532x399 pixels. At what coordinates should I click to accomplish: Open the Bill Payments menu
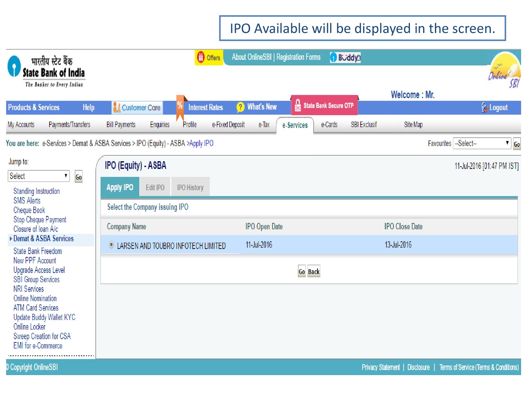121,125
